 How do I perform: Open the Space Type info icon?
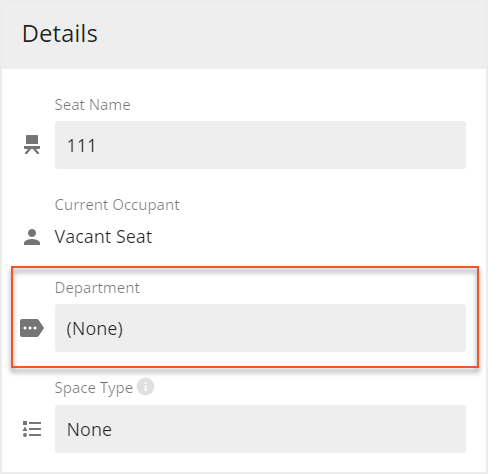click(x=146, y=387)
